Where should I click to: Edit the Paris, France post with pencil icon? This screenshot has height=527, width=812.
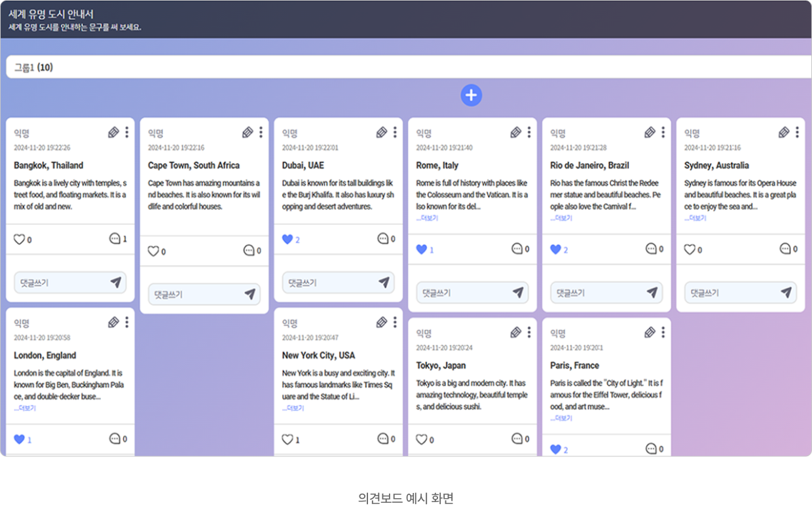pyautogui.click(x=650, y=333)
